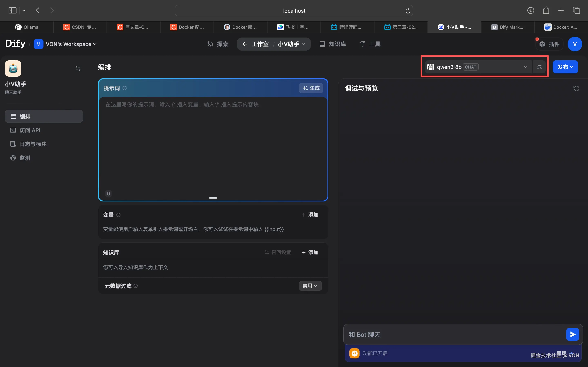Add a new variable with 添加
This screenshot has width=588, height=367.
pos(310,214)
